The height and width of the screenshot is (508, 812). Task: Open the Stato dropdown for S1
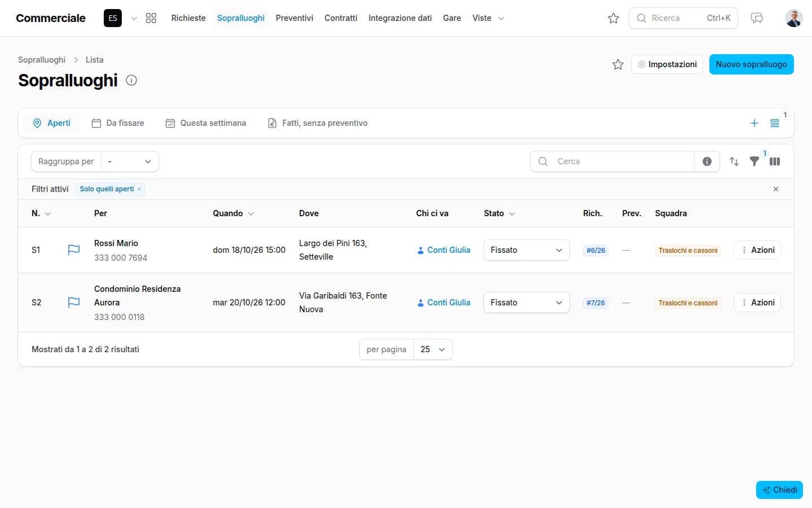click(526, 250)
